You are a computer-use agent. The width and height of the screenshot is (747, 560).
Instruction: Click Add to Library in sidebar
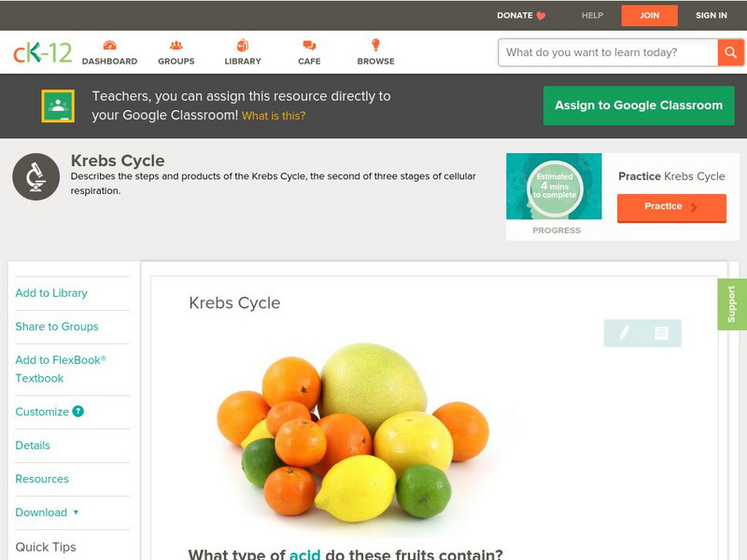(x=51, y=293)
